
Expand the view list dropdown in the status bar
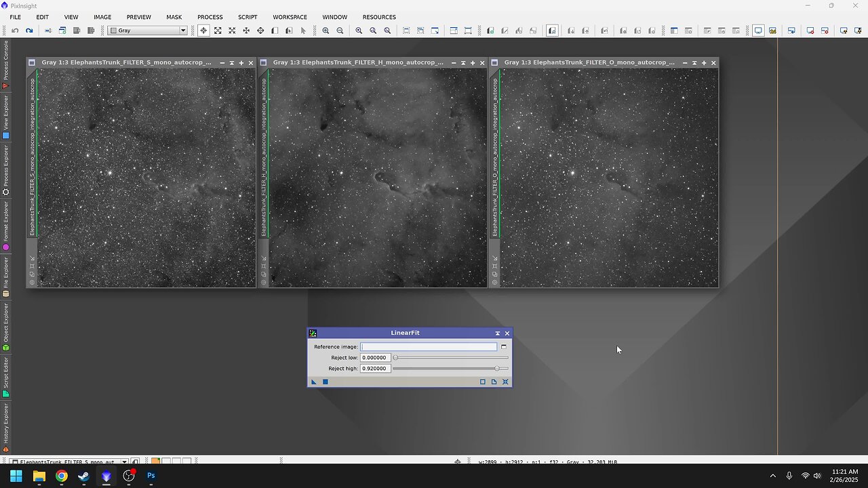(124, 462)
